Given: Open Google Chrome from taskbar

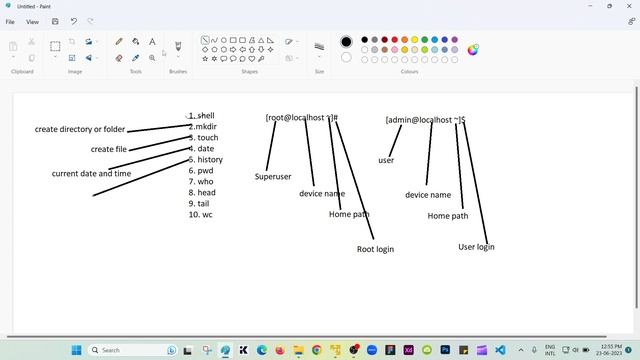Looking at the screenshot, I should (317, 350).
